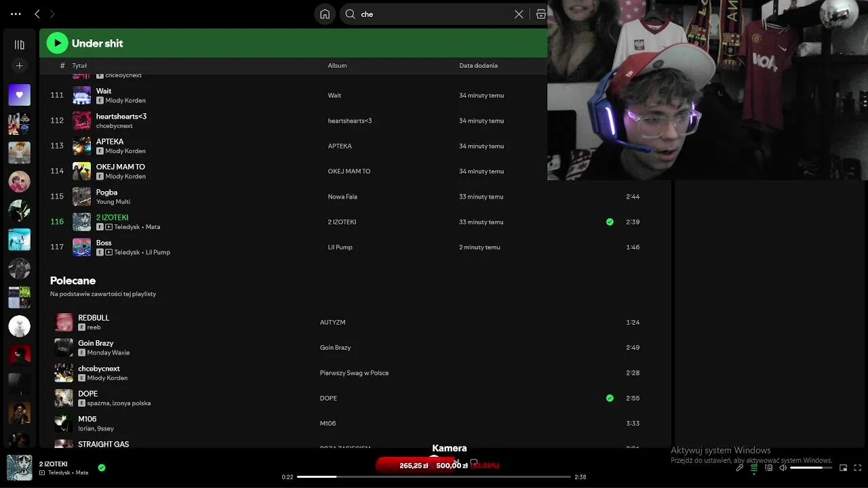Toggle saved checkmark in now playing bar
This screenshot has height=488, width=868.
click(102, 468)
